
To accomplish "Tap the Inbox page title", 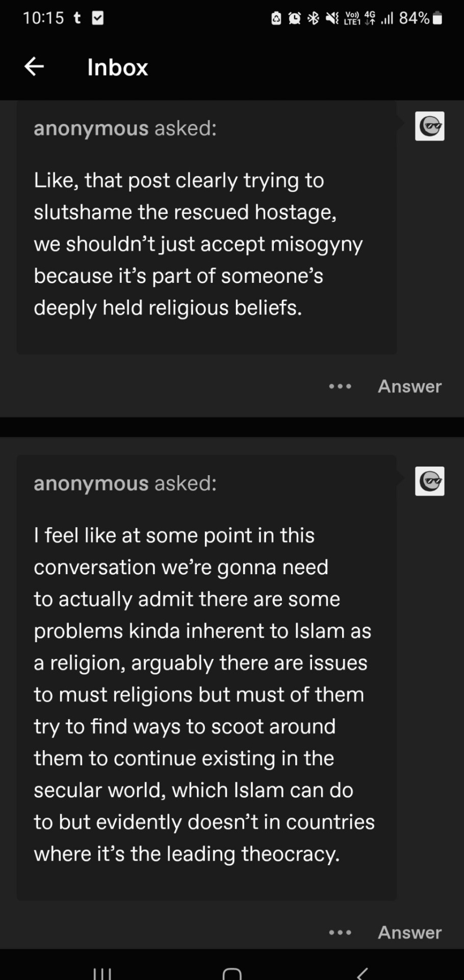I will (x=117, y=67).
